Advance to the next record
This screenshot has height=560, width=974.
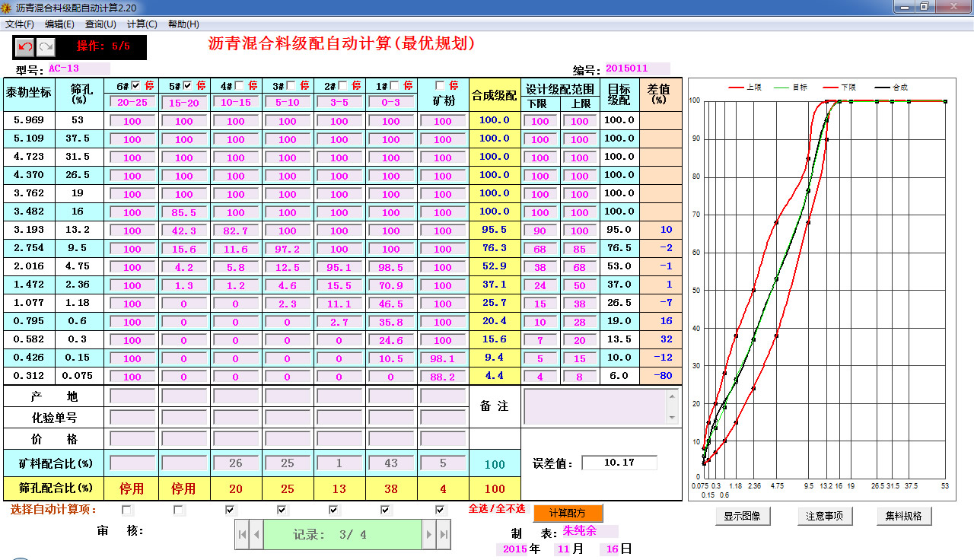[x=429, y=535]
